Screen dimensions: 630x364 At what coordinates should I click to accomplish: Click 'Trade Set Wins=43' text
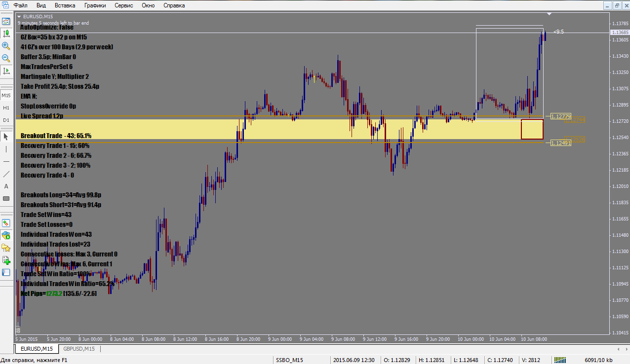(x=46, y=215)
